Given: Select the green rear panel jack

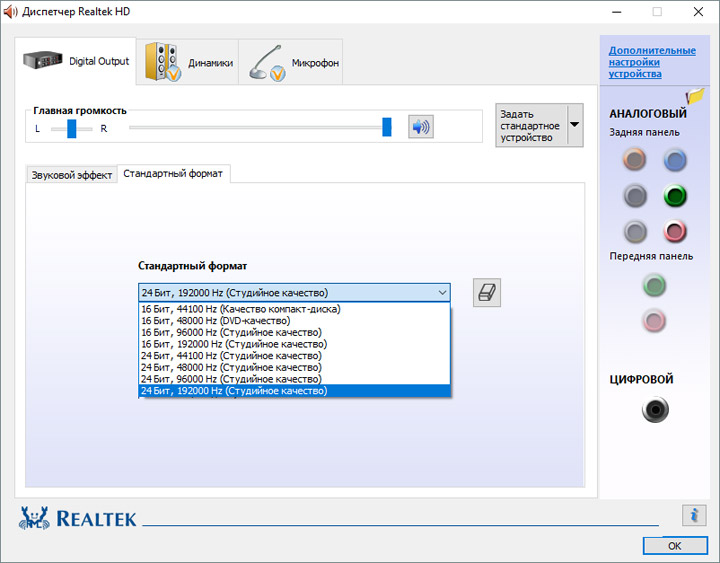Looking at the screenshot, I should pos(675,196).
